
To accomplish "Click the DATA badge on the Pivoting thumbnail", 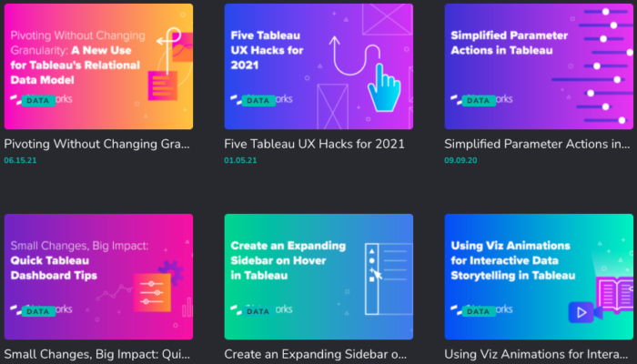I will coord(37,100).
